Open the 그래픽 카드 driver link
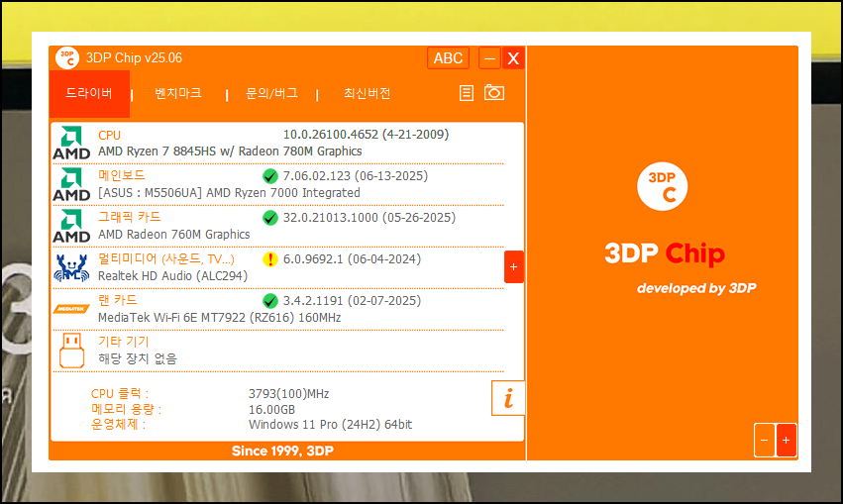This screenshot has width=843, height=504. [x=130, y=217]
